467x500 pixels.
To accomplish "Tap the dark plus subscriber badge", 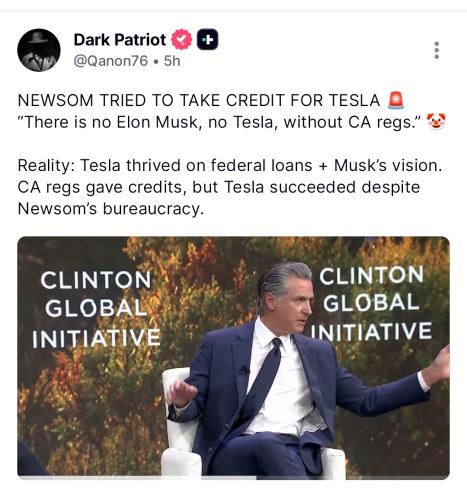I will point(207,40).
